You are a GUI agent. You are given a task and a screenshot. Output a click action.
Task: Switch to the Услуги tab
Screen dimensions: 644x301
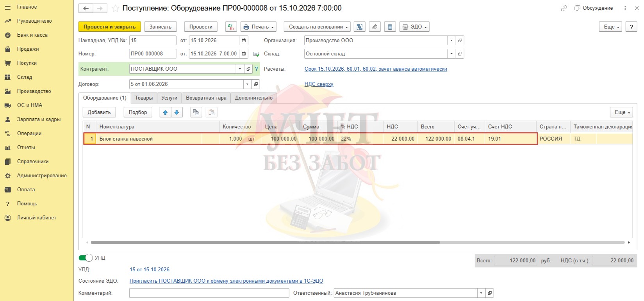[x=169, y=98]
